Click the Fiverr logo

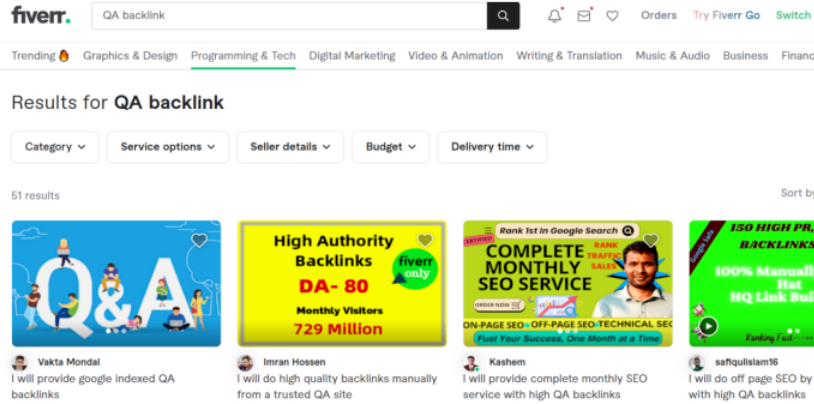[41, 15]
